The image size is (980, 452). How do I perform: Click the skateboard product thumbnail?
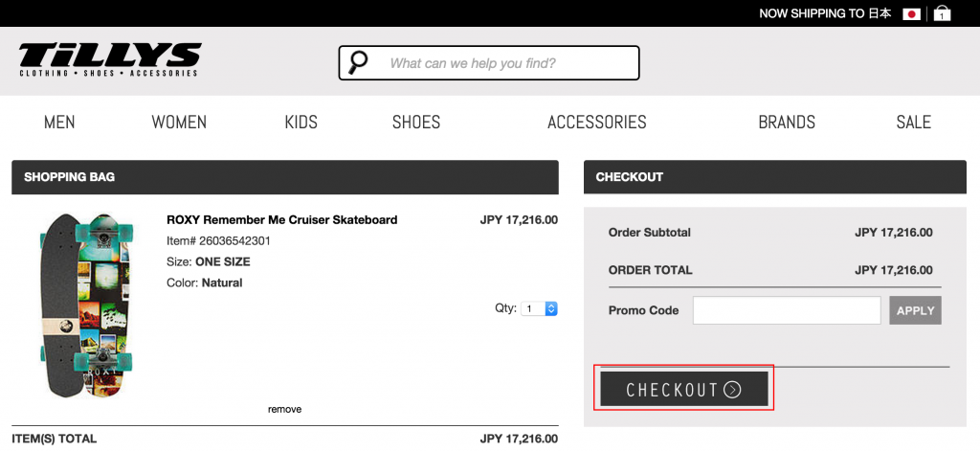[86, 305]
